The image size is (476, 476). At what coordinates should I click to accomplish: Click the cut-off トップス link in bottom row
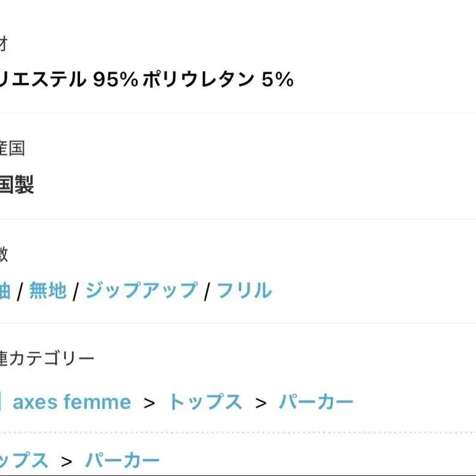[x=24, y=460]
